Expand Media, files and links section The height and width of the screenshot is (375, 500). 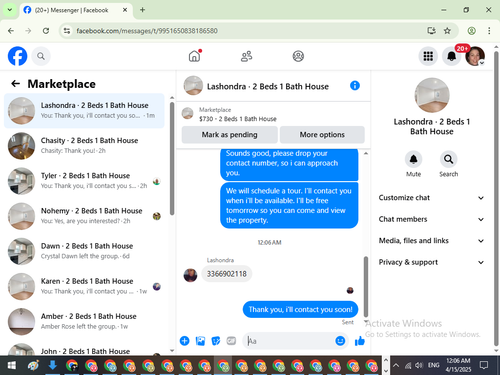[x=431, y=240]
